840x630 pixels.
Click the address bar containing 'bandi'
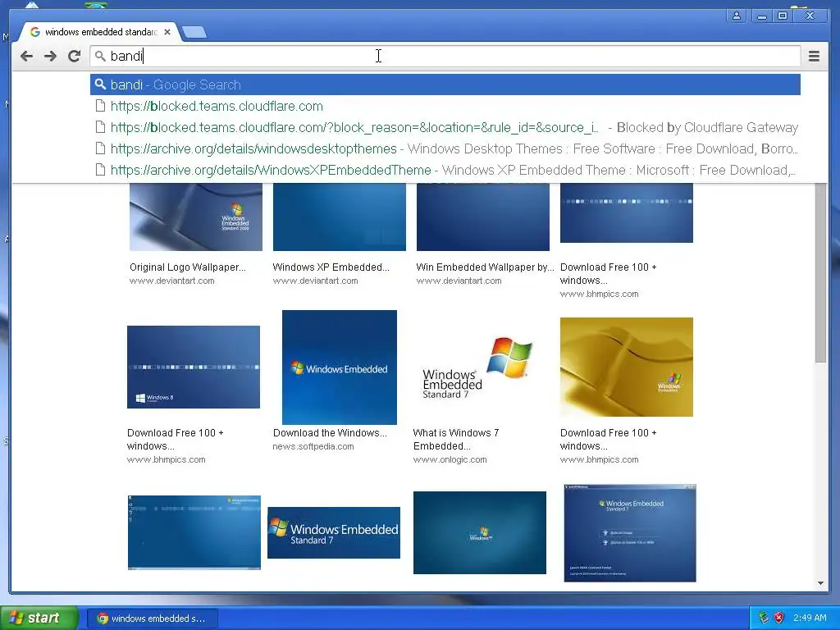click(x=445, y=56)
